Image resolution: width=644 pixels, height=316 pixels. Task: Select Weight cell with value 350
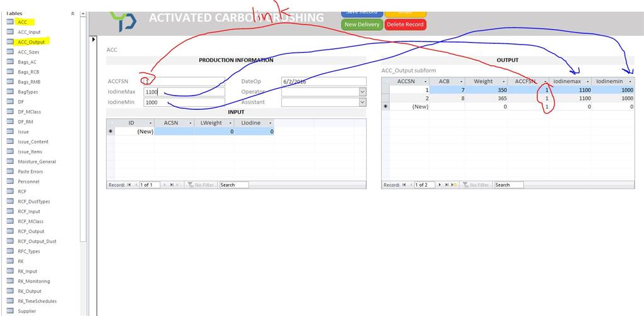pos(486,90)
